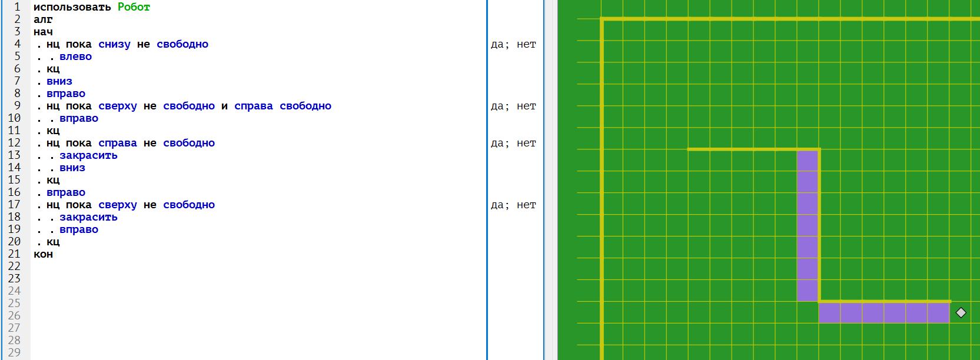Click line number 21 in the gutter
Image resolution: width=980 pixels, height=360 pixels.
click(x=14, y=254)
